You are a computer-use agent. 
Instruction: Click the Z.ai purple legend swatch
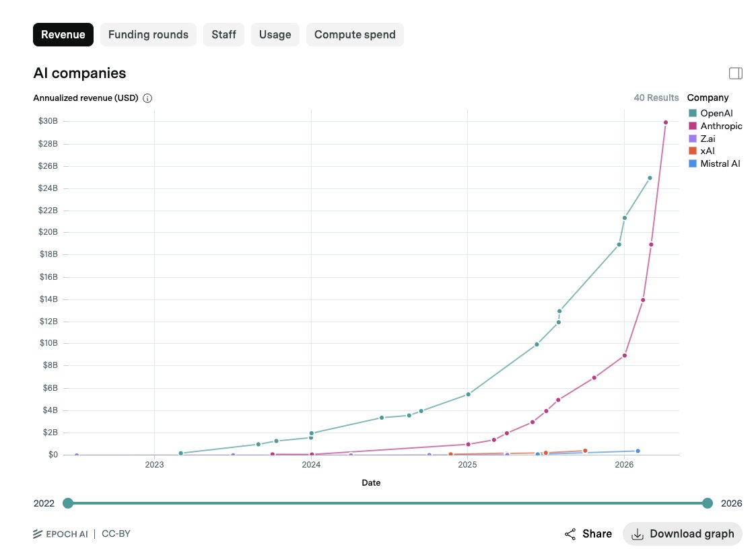693,139
